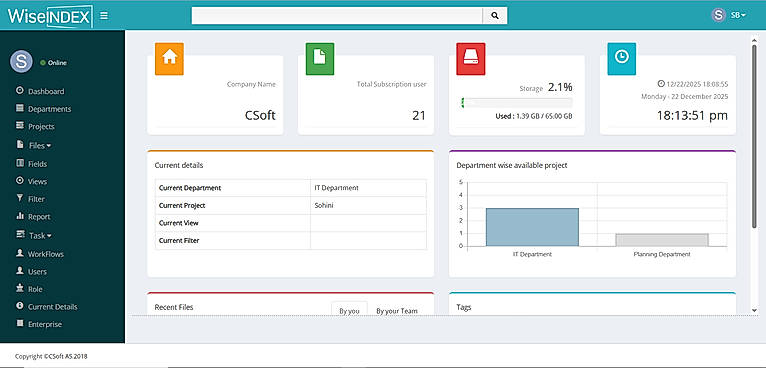This screenshot has height=368, width=766.
Task: Open WorkFlows from the sidebar
Action: pos(46,254)
